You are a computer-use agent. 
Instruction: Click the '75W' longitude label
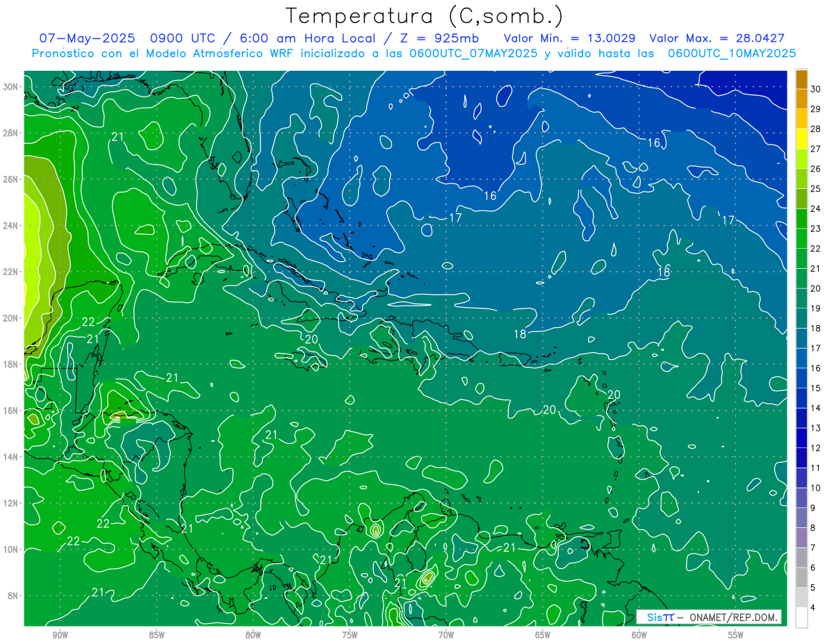pyautogui.click(x=350, y=635)
